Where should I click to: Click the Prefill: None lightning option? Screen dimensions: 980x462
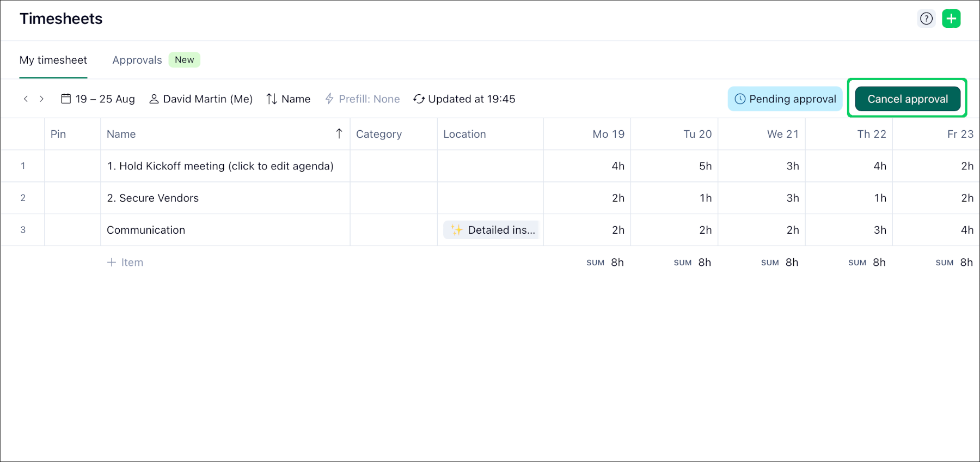[363, 99]
